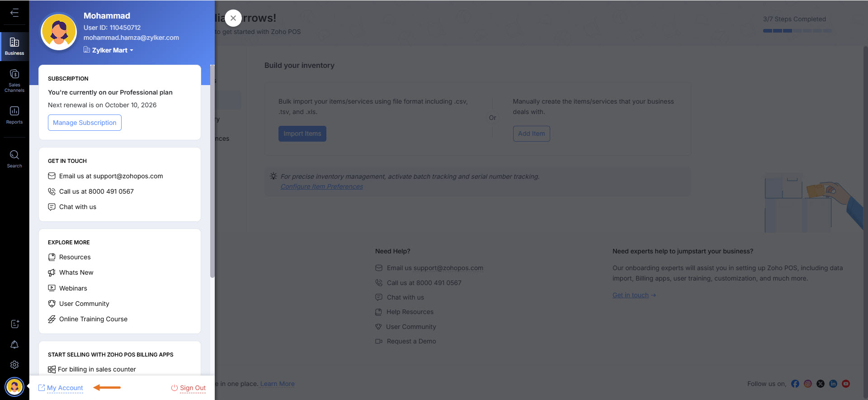Open the quick create icon in sidebar
Screen dimensions: 868x400
pyautogui.click(x=14, y=324)
